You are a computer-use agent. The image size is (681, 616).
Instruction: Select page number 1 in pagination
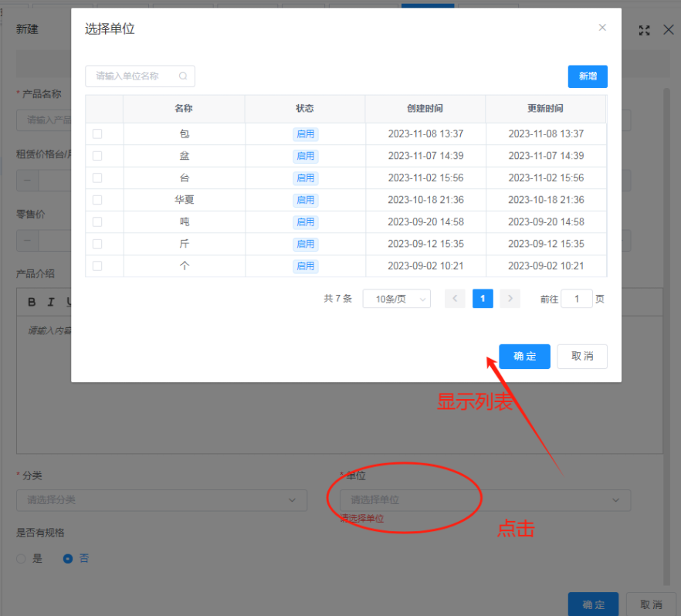(483, 299)
